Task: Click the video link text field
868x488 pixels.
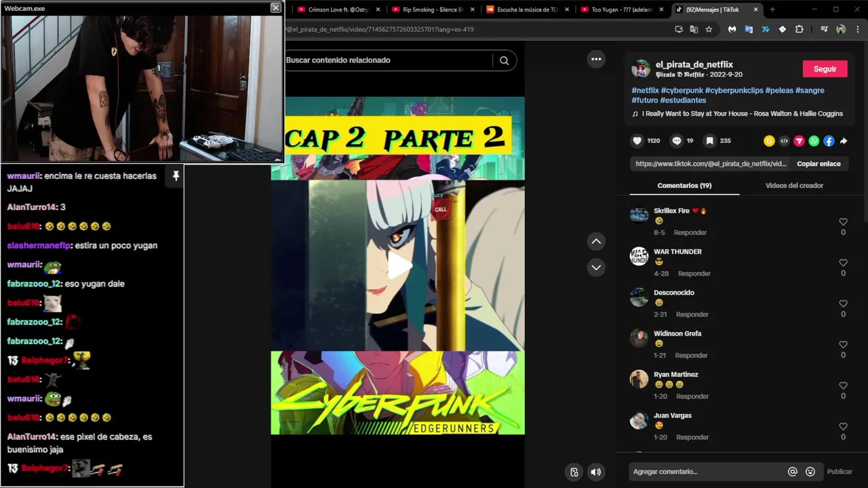Action: (x=710, y=164)
